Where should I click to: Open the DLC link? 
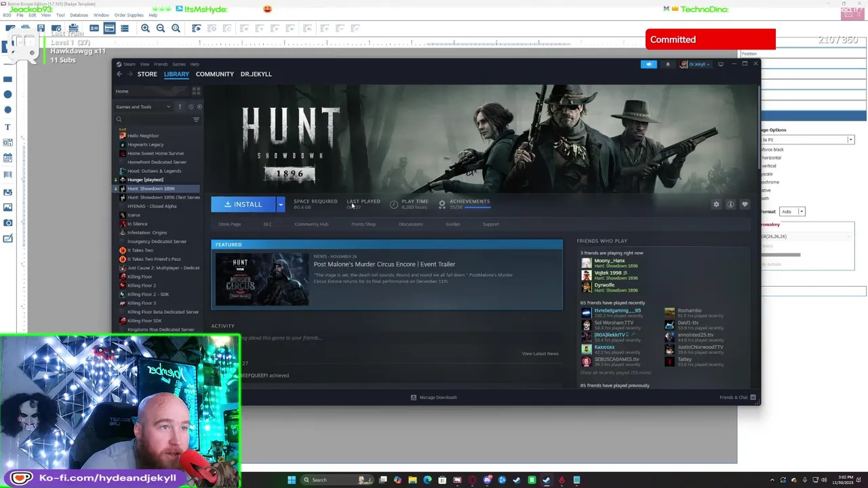pos(268,224)
